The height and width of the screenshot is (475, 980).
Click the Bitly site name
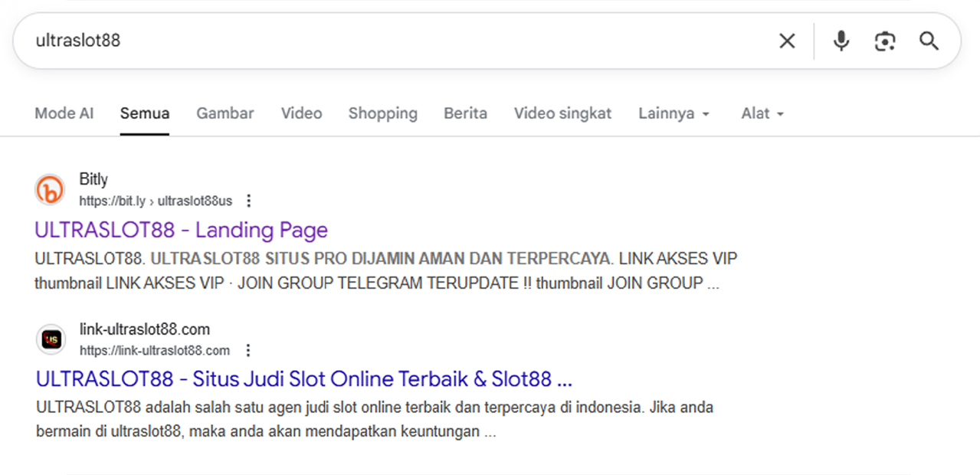pyautogui.click(x=93, y=179)
